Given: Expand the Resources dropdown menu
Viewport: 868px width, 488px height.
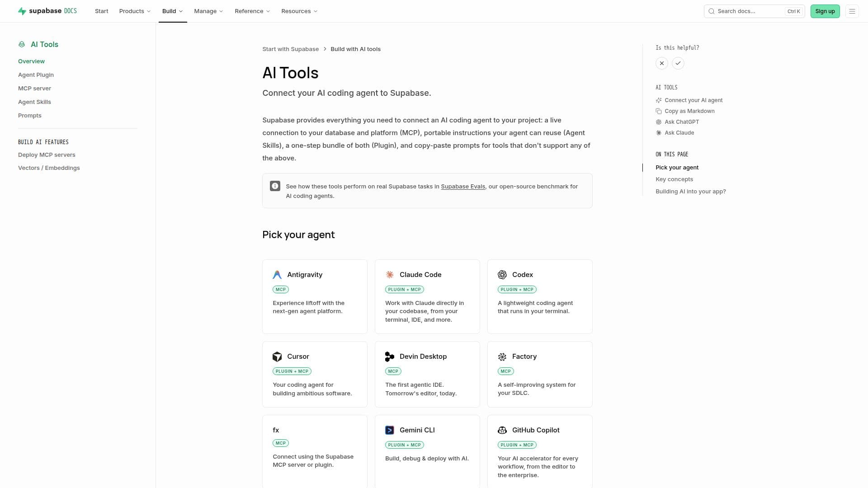Looking at the screenshot, I should coord(299,11).
